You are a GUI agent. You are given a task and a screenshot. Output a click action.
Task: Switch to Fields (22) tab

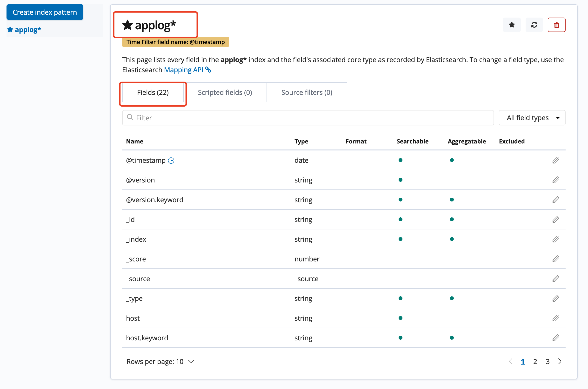(x=153, y=92)
